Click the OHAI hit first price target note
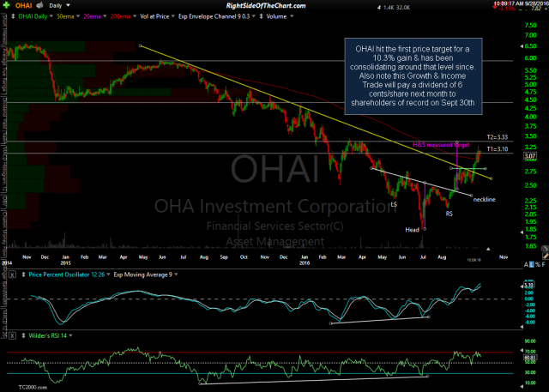Screen dimensions: 549x392 (413, 76)
